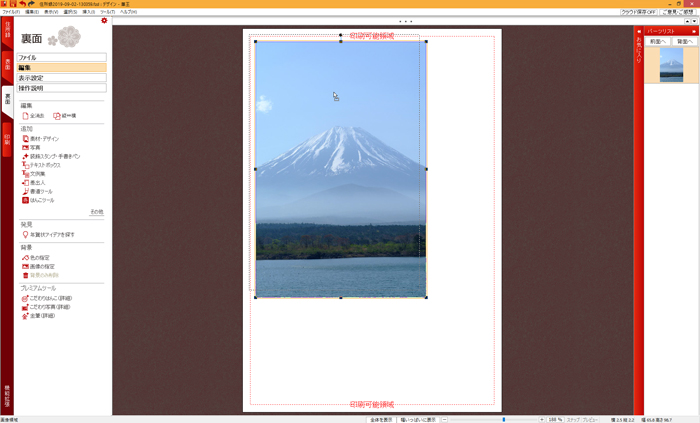This screenshot has height=423, width=700.
Task: Open the 編集(E) menu in menu bar
Action: [32, 12]
